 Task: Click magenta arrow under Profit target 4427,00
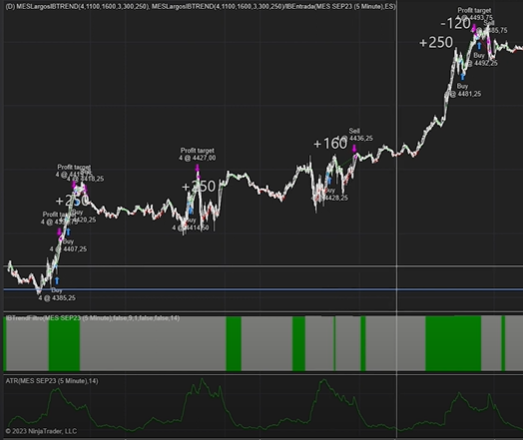tap(197, 168)
